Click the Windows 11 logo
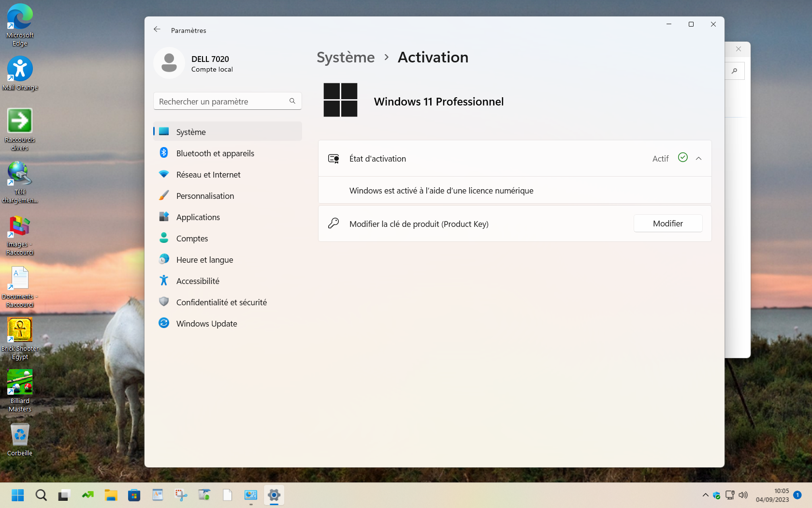 [x=340, y=100]
